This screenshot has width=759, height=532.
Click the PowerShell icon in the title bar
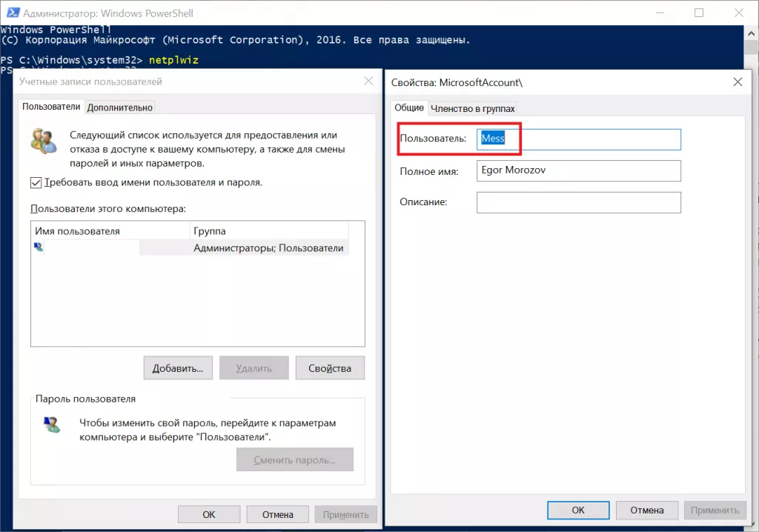[x=10, y=13]
